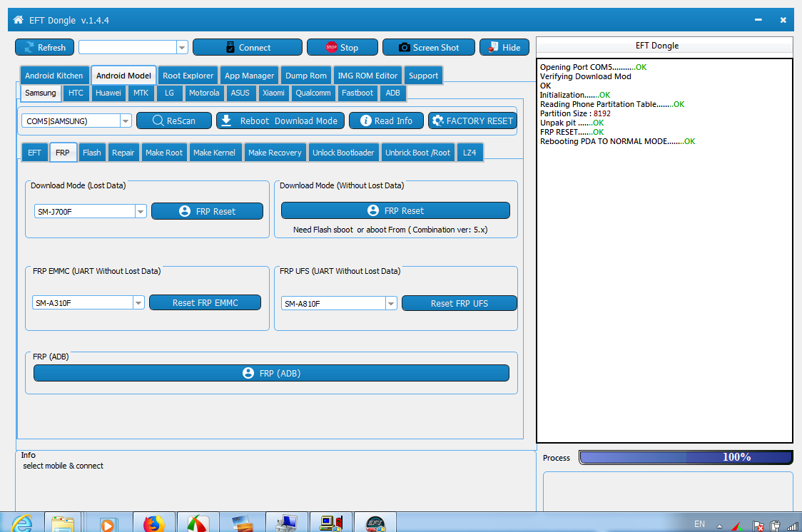Open the Root Explorer tab
Image resolution: width=802 pixels, height=532 pixels.
188,76
